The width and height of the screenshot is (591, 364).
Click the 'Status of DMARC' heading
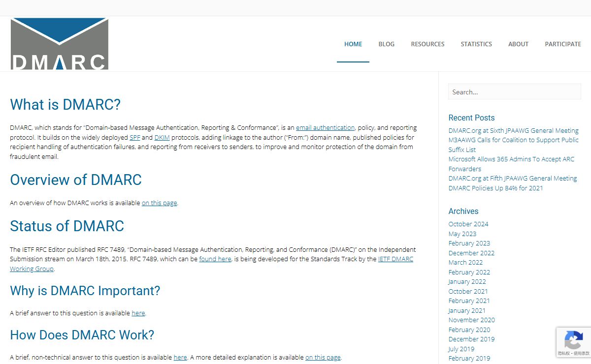point(67,226)
